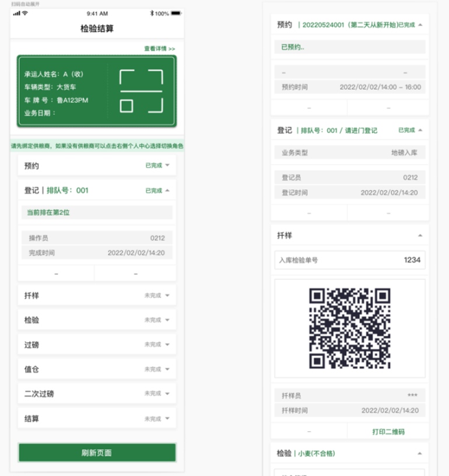
Task: Collapse the 预约 20220524001 section in right panel
Action: [420, 25]
